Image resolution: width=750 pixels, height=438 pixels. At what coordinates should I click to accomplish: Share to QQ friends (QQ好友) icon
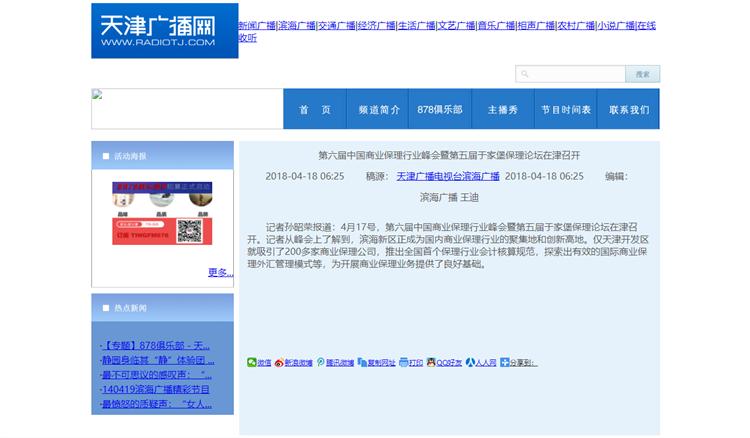point(431,362)
